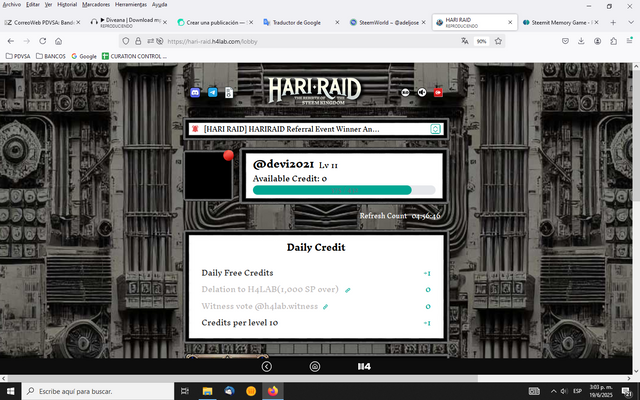List all tabs dropdown arrow
Viewport: 640px width, 400px height.
[631, 22]
